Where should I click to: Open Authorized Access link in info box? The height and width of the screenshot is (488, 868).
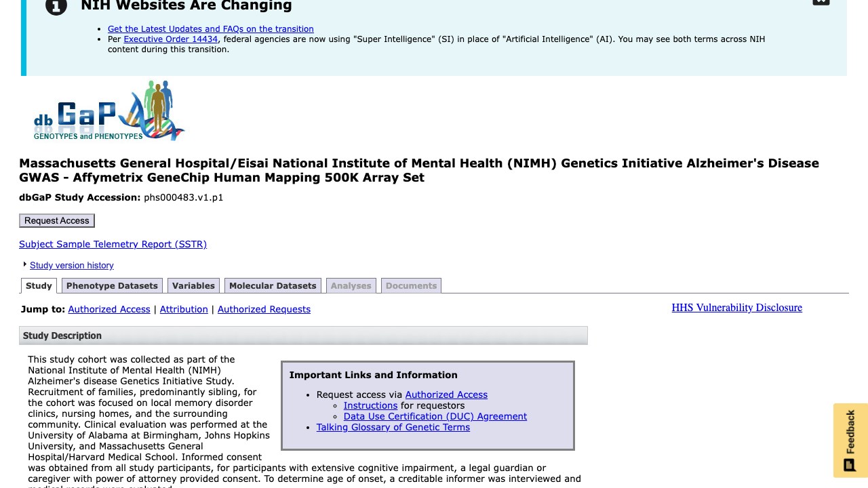coord(446,394)
